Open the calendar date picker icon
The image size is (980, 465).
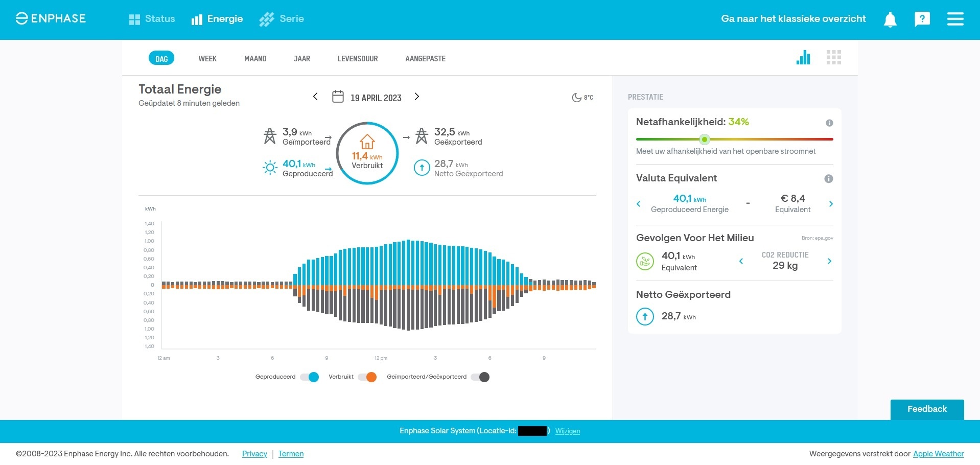click(337, 97)
